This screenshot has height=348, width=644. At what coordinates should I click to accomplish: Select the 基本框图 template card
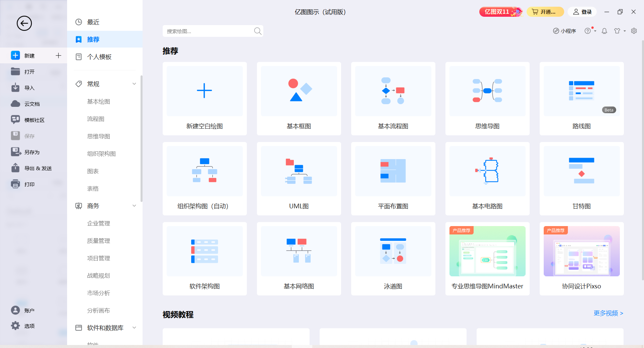coord(299,98)
